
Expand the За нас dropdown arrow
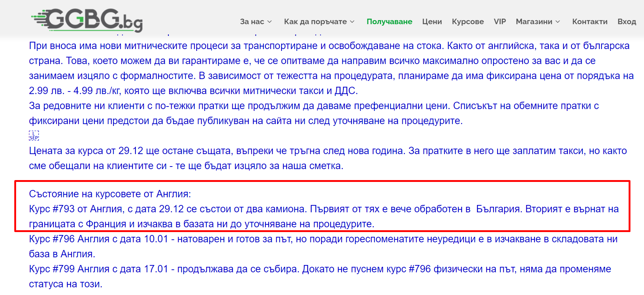tap(270, 22)
